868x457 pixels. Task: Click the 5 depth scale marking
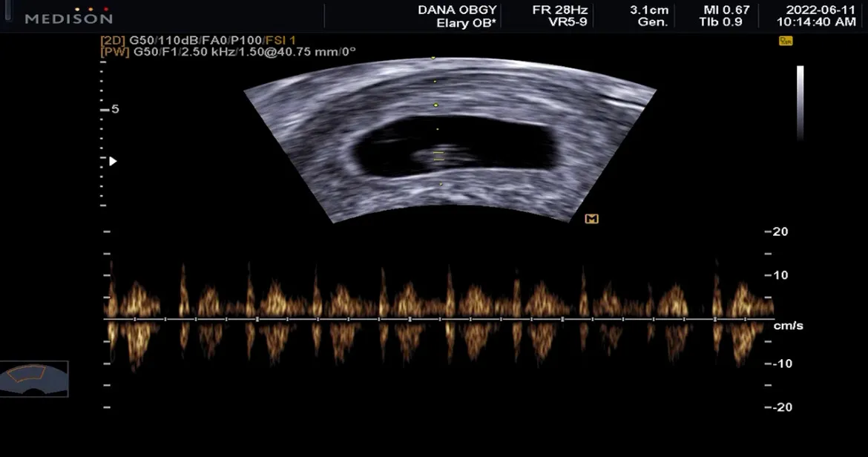point(115,109)
